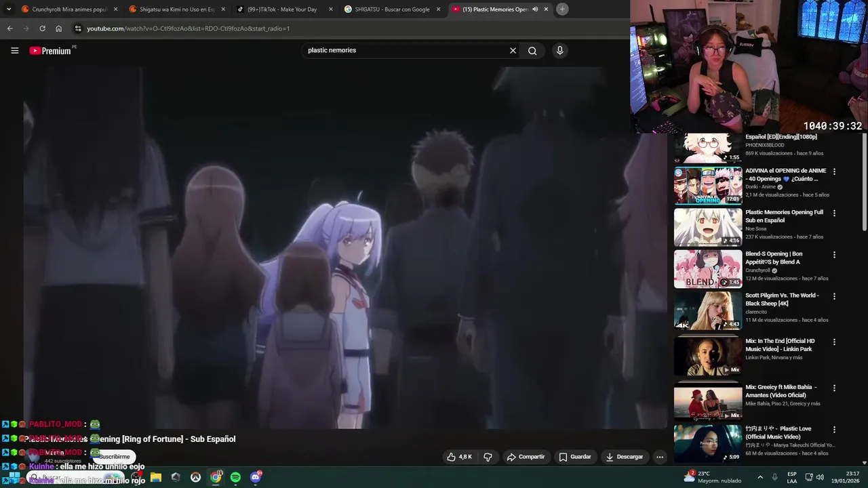Close the Crunchyroll tab

115,9
